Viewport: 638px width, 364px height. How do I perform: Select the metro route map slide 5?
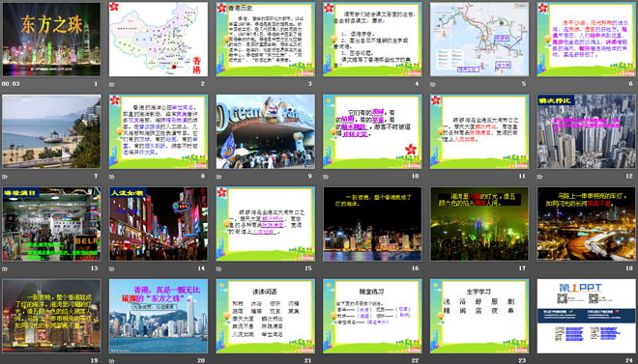[479, 39]
